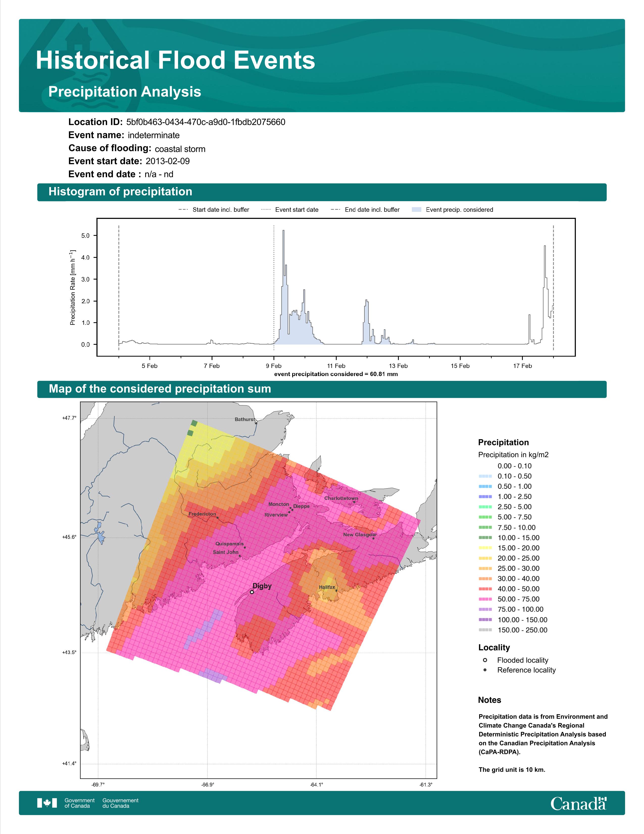Click the -64.1° longitude label
The height and width of the screenshot is (834, 644).
point(316,785)
